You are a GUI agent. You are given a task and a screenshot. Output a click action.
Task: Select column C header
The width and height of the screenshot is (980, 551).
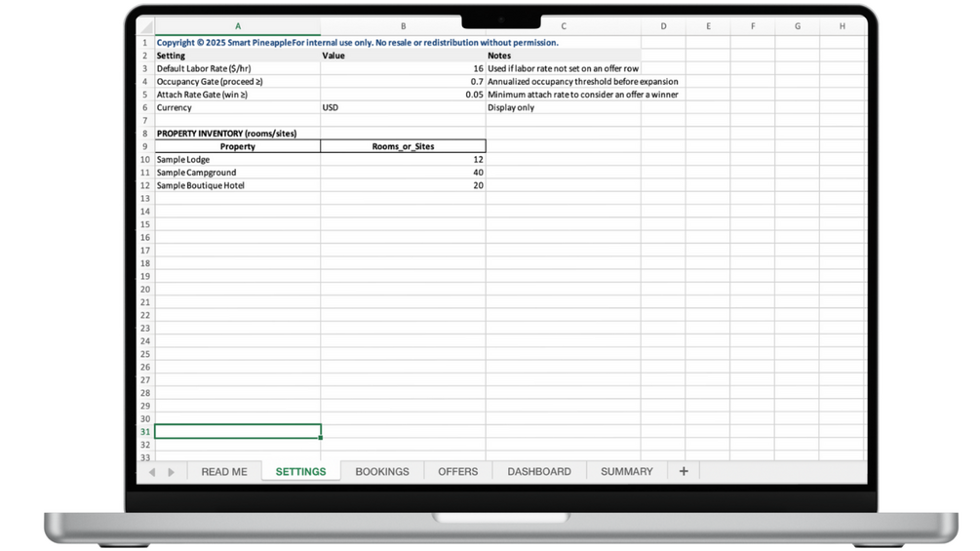tap(563, 26)
